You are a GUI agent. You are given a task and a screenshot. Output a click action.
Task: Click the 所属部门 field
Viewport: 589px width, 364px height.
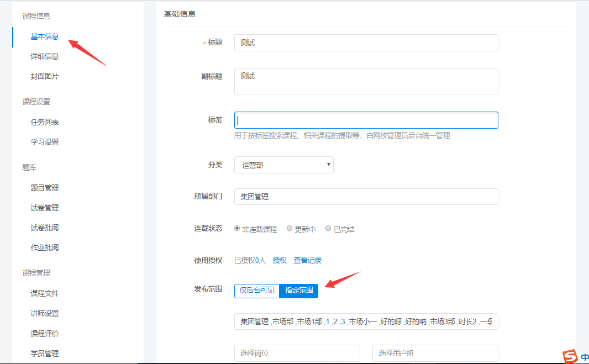coord(366,197)
